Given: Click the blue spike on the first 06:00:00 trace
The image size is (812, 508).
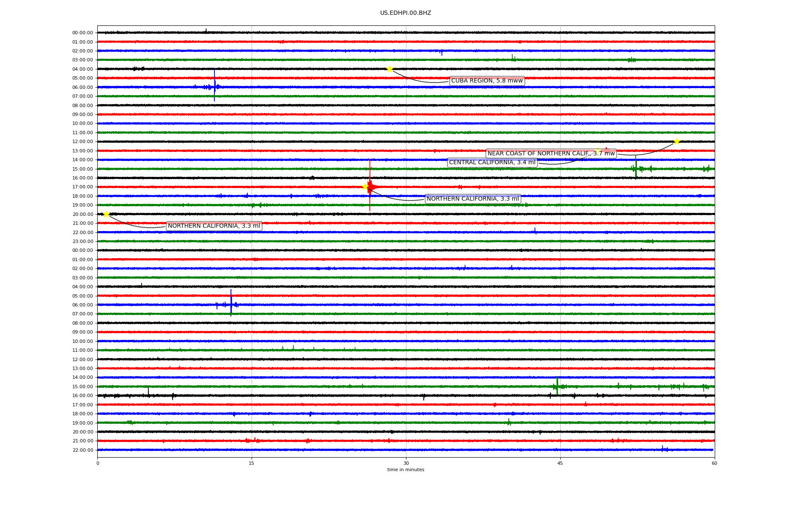Looking at the screenshot, I should pyautogui.click(x=214, y=85).
